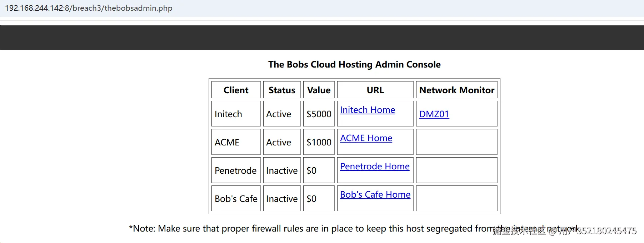Open the DMZ01 network monitor link
This screenshot has height=243, width=644.
[x=434, y=114]
